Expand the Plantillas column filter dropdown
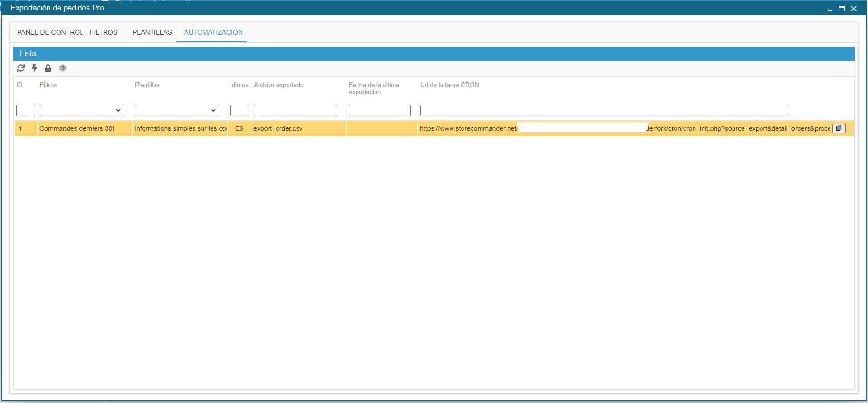 point(176,110)
